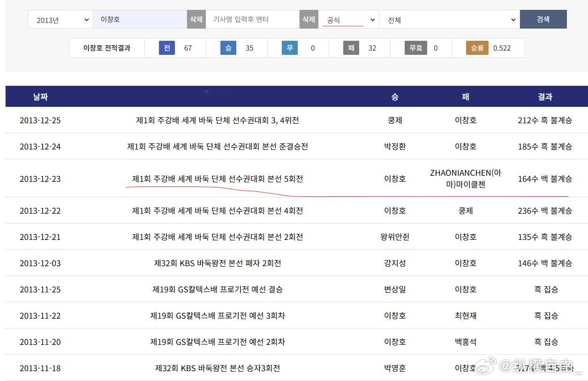This screenshot has width=588, height=381.
Task: Click winner name 쿵제 in 2013-12-25 row
Action: [395, 120]
